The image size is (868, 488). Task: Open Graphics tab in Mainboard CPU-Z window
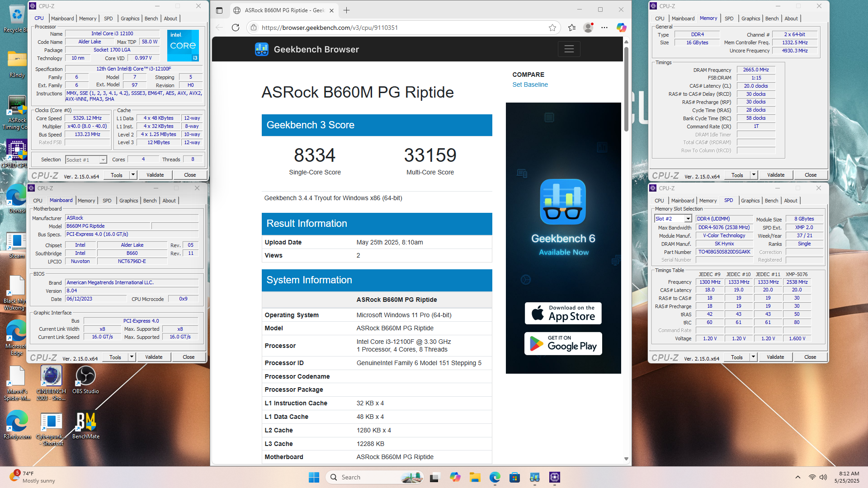tap(129, 201)
